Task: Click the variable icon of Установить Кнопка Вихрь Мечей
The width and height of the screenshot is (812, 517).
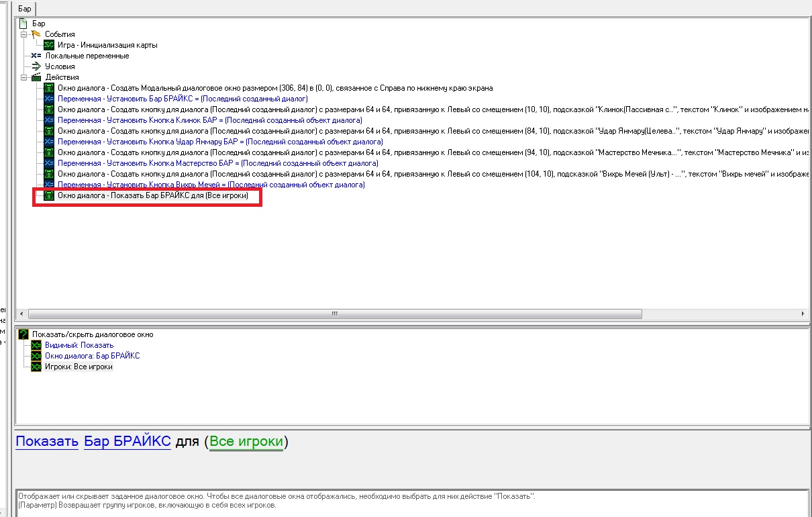Action: (x=49, y=185)
